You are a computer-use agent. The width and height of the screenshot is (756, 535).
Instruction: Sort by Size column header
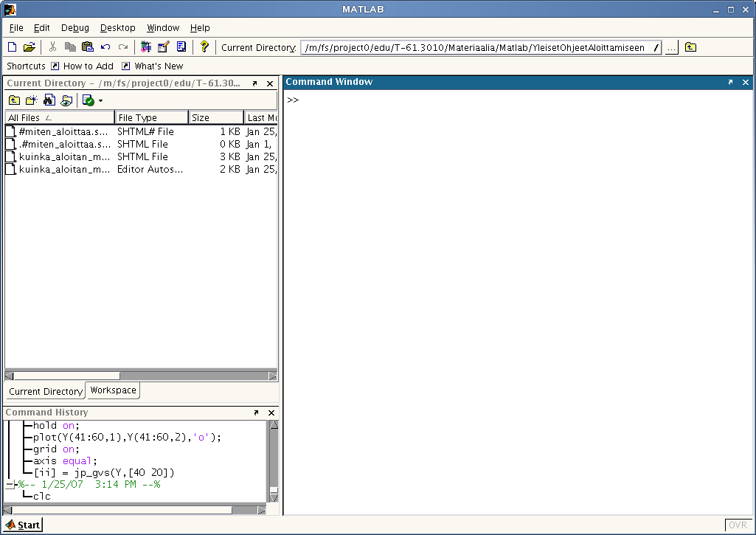(216, 118)
